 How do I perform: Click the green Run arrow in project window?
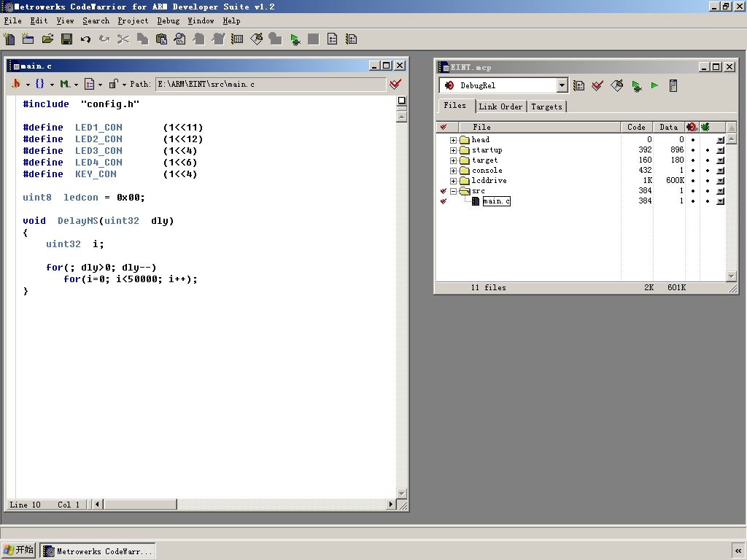[654, 86]
